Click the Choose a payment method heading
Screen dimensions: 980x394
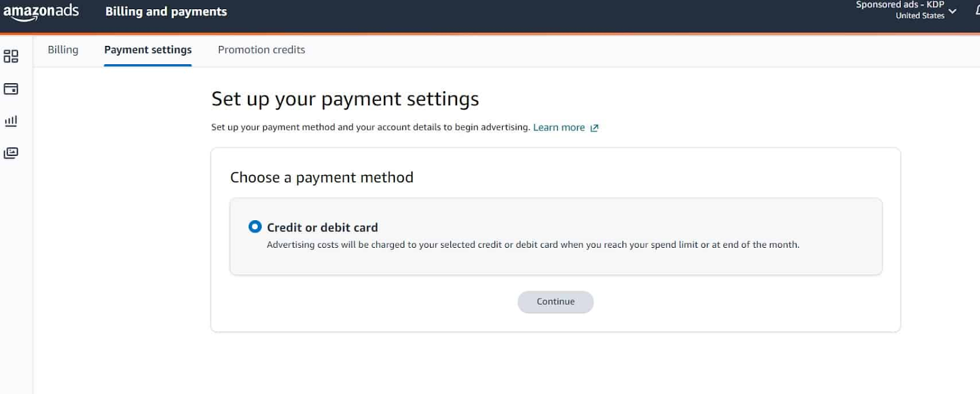pos(322,177)
